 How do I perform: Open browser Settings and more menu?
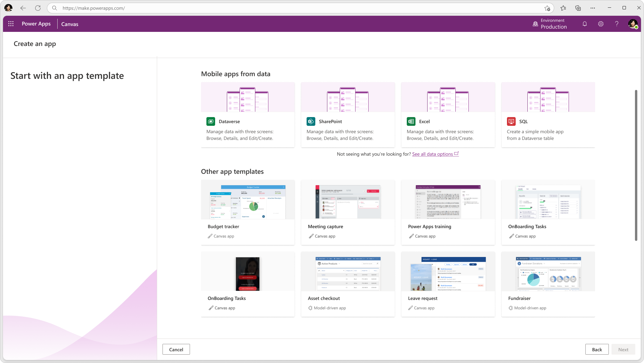(x=593, y=8)
